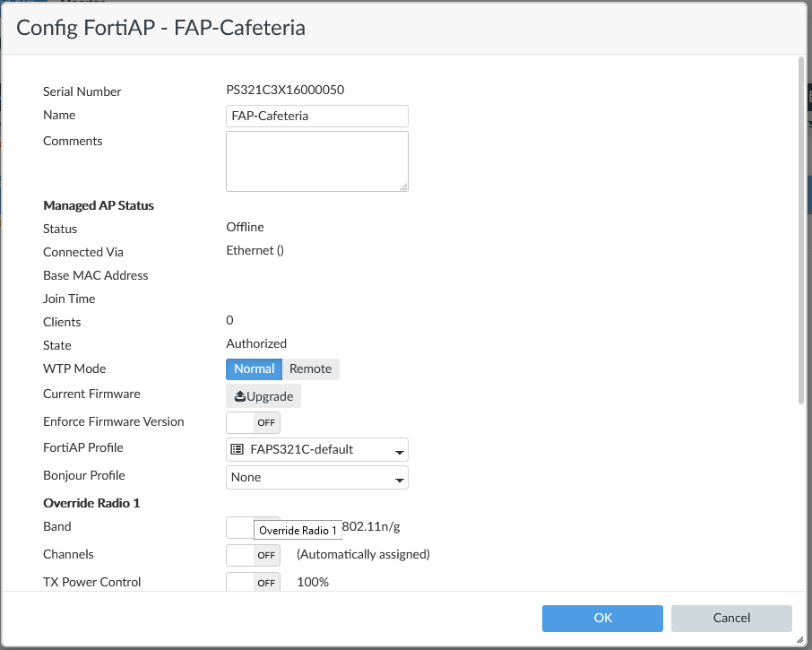Enable the Channels override toggle
The width and height of the screenshot is (812, 650).
pos(253,555)
